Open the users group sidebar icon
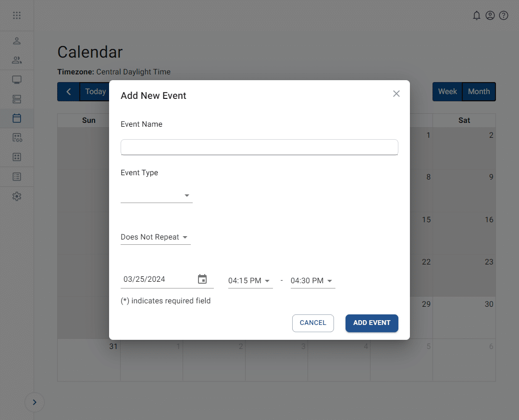The width and height of the screenshot is (519, 420). click(x=17, y=60)
